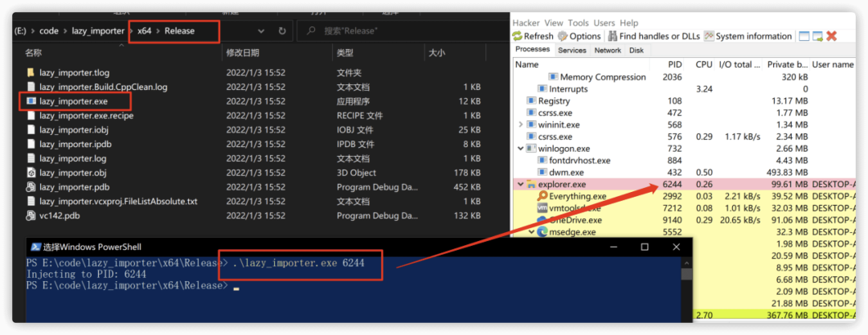
Task: Click code folder in address breadcrumb
Action: 49,31
